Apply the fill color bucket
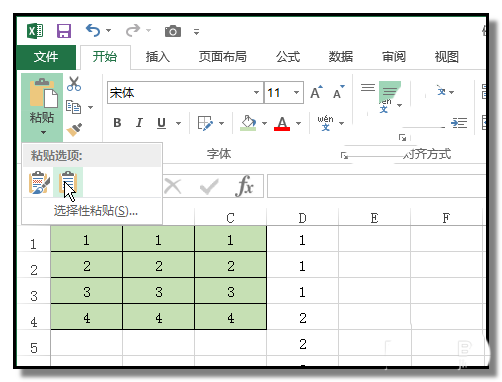Viewport: 502px width, 382px height. pos(248,123)
